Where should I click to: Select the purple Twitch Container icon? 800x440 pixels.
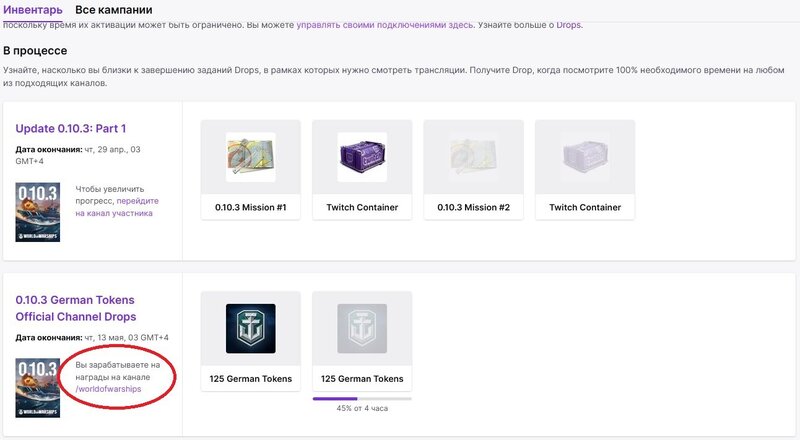click(362, 157)
